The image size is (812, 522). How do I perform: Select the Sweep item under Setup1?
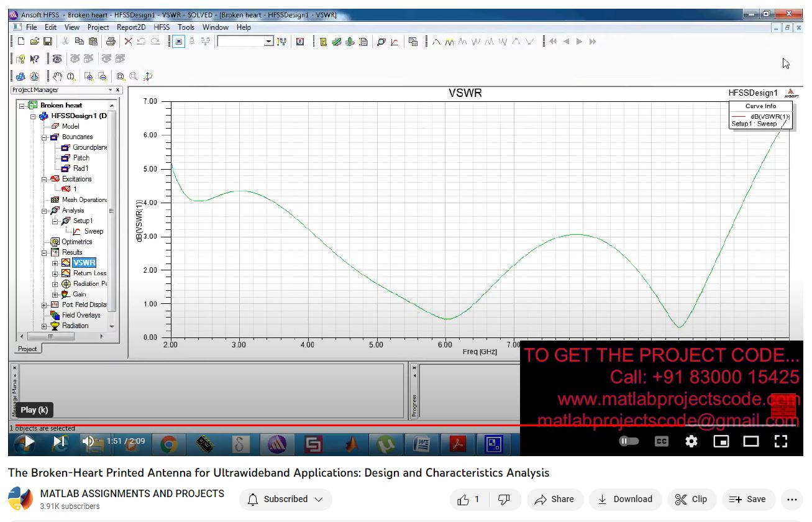point(93,231)
